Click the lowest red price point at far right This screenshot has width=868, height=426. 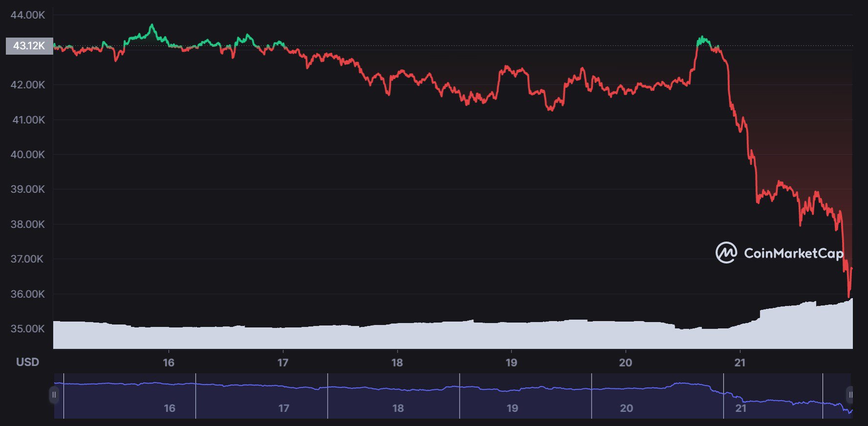848,296
